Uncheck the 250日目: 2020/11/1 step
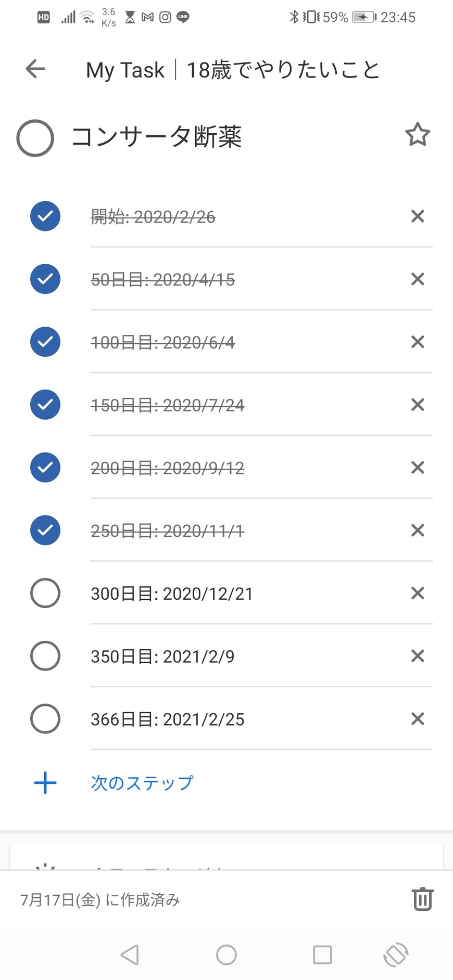Image resolution: width=453 pixels, height=980 pixels. point(45,530)
